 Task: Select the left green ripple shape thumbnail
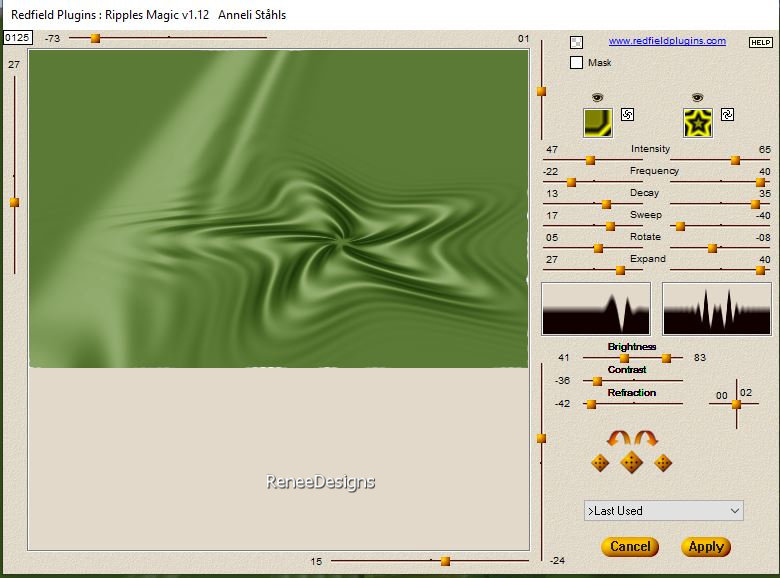(598, 122)
